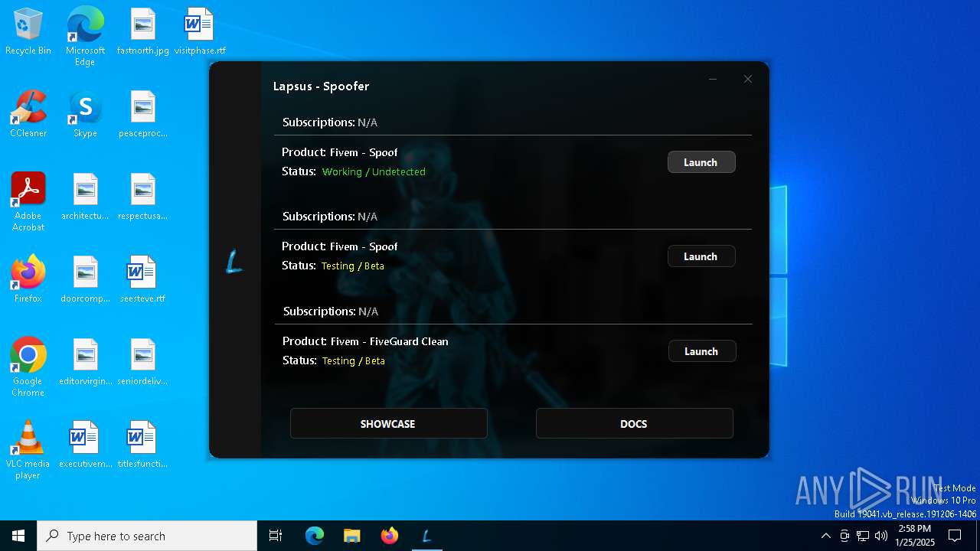Click the Lapsus L logo in sidebar
The image size is (980, 551).
(x=234, y=262)
